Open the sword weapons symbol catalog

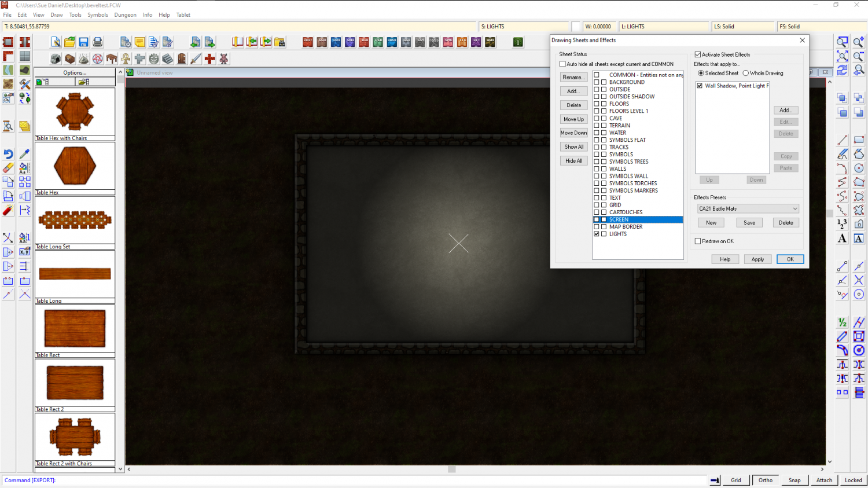pos(196,58)
